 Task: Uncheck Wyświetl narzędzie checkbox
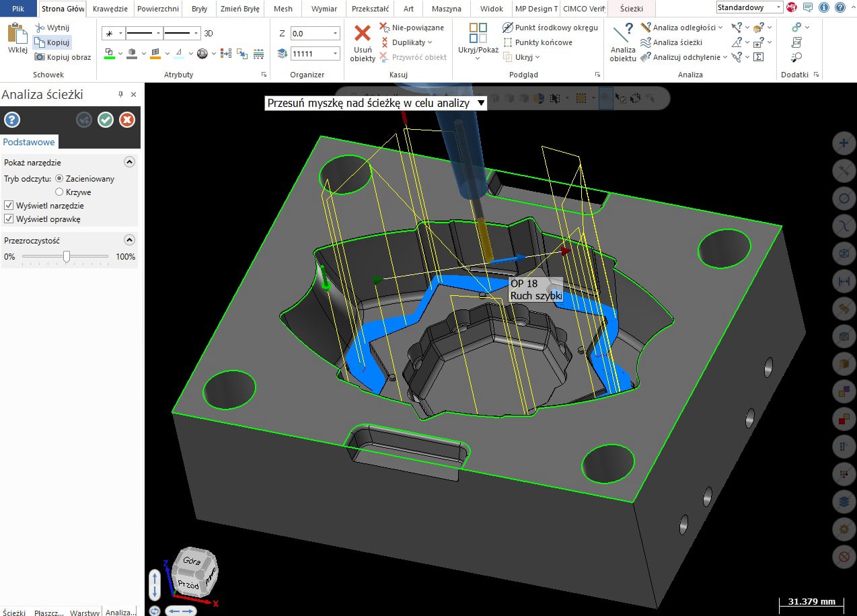[x=9, y=206]
